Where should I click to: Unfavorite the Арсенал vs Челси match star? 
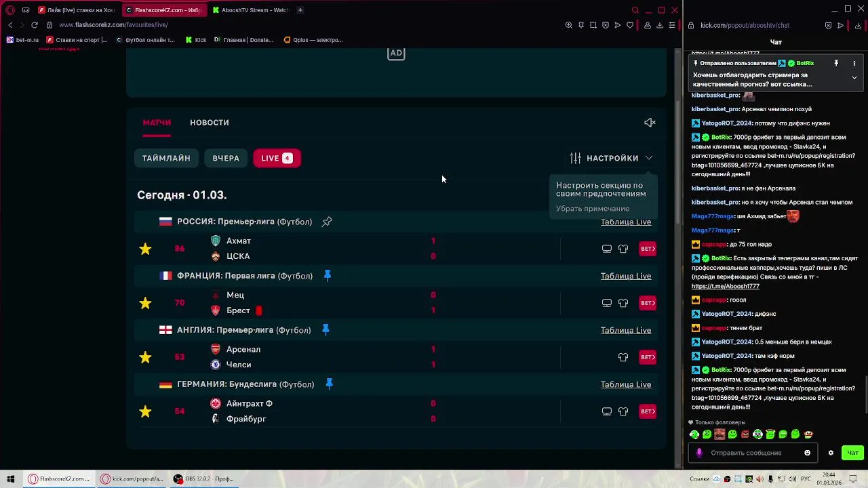(x=145, y=357)
